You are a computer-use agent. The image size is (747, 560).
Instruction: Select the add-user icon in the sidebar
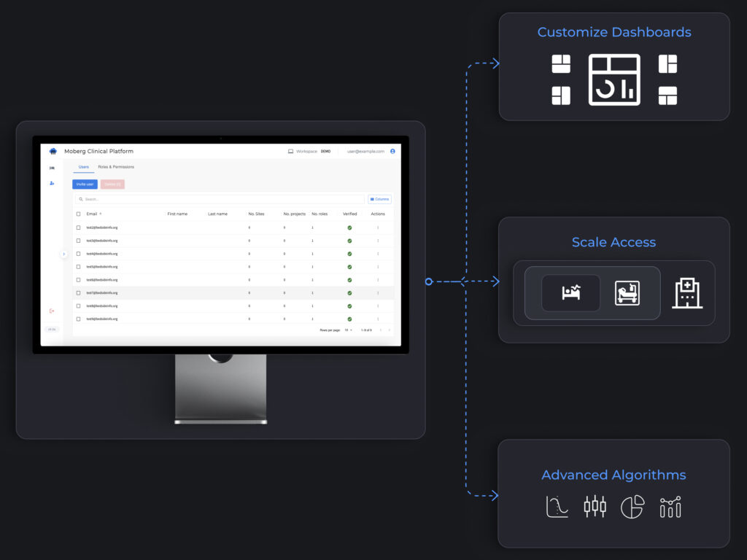pyautogui.click(x=52, y=183)
